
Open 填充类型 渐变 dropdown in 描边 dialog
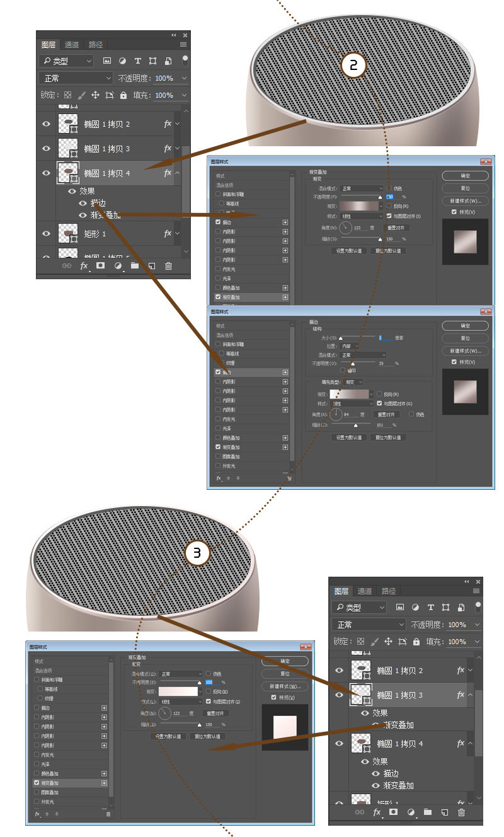pos(353,382)
